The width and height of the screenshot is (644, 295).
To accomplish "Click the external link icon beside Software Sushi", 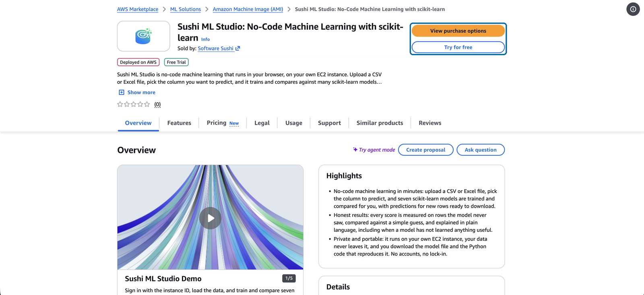I will 238,48.
